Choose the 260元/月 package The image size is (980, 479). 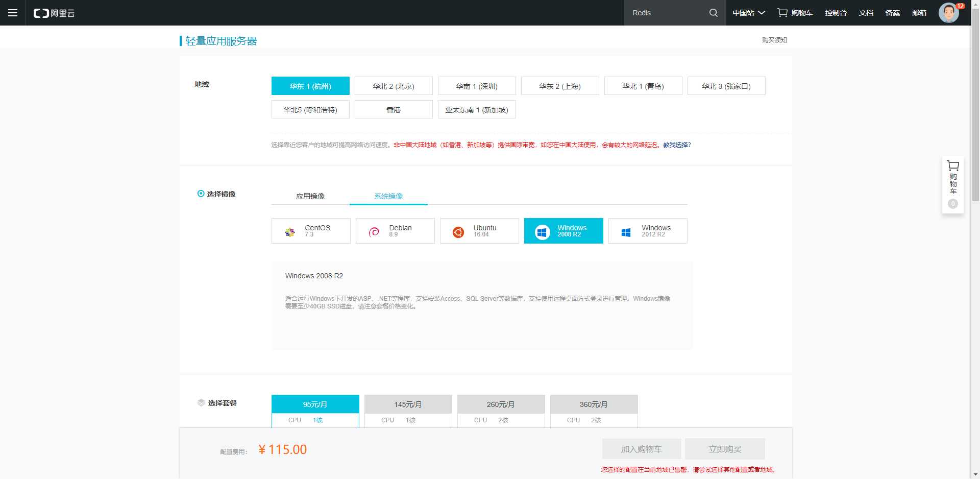[x=501, y=404]
